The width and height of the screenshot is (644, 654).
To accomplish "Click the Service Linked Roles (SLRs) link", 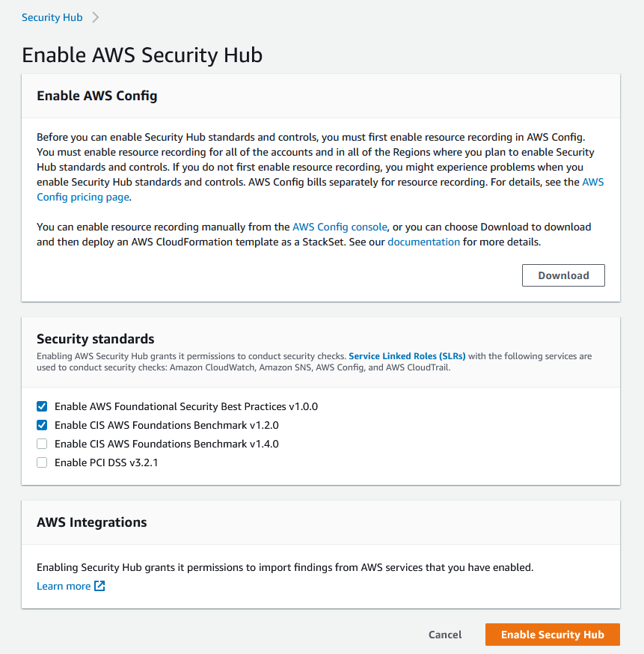I will 407,356.
